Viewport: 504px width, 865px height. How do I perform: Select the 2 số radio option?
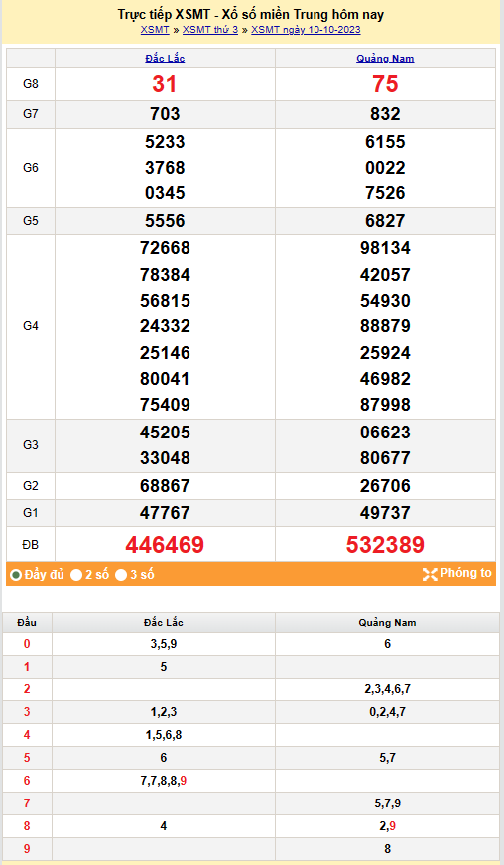(x=76, y=575)
